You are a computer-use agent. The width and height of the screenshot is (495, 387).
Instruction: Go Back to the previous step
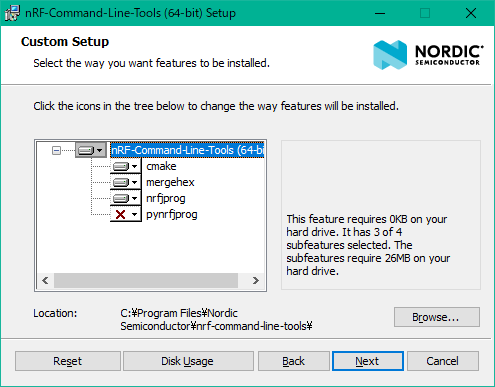(x=294, y=361)
